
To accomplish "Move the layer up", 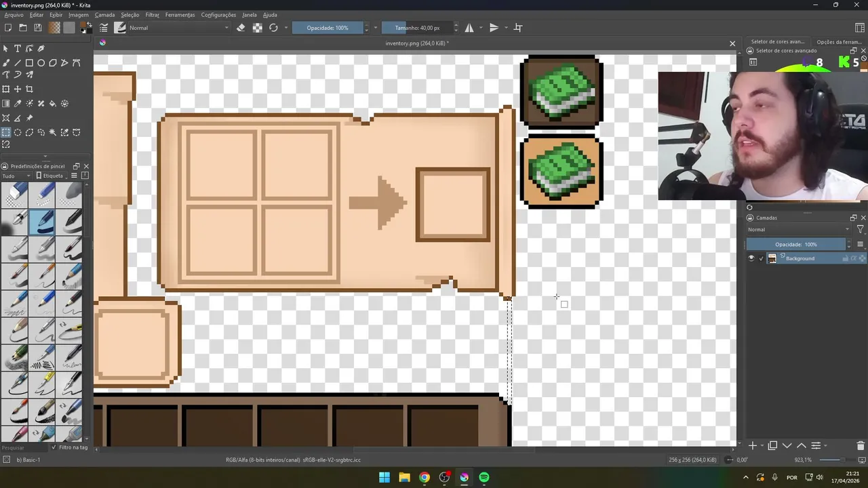I will [801, 445].
